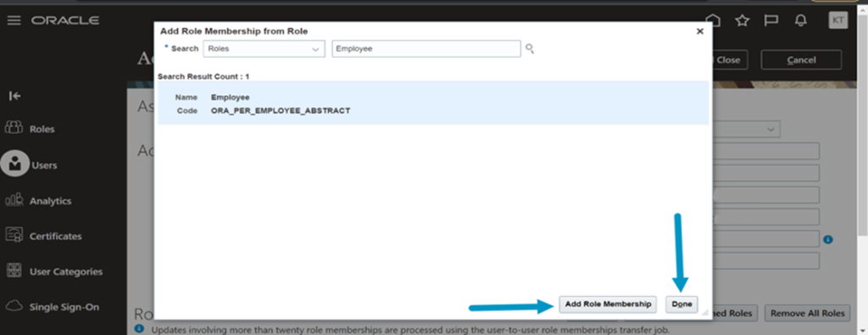Click the Done button
This screenshot has height=335, width=868.
click(682, 304)
